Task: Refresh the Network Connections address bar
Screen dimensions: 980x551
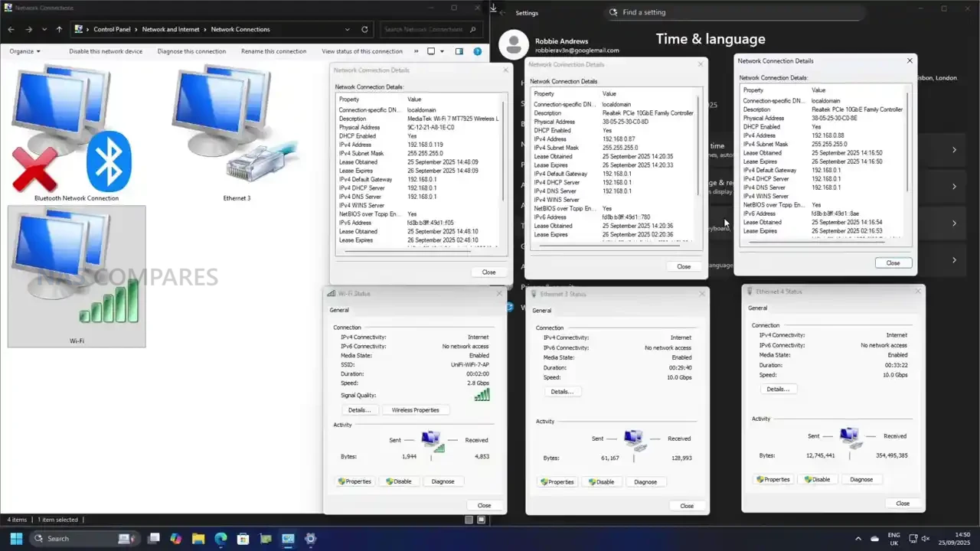Action: tap(364, 29)
